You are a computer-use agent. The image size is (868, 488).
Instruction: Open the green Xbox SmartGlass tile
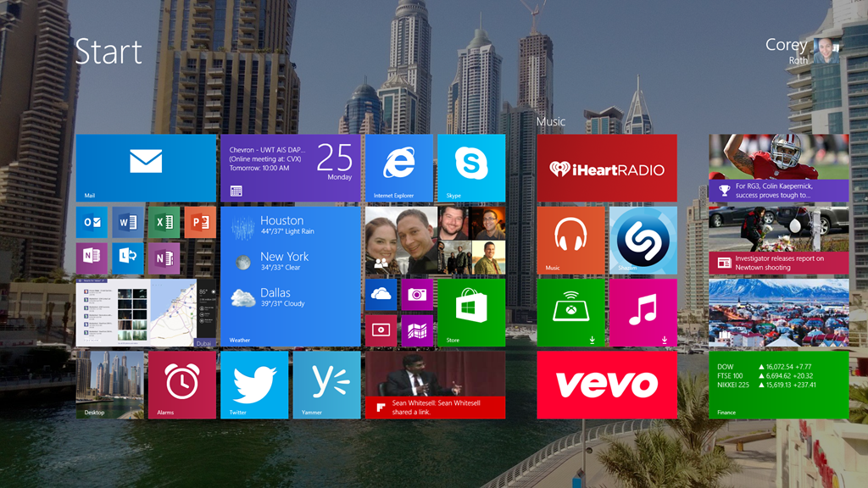(x=570, y=313)
